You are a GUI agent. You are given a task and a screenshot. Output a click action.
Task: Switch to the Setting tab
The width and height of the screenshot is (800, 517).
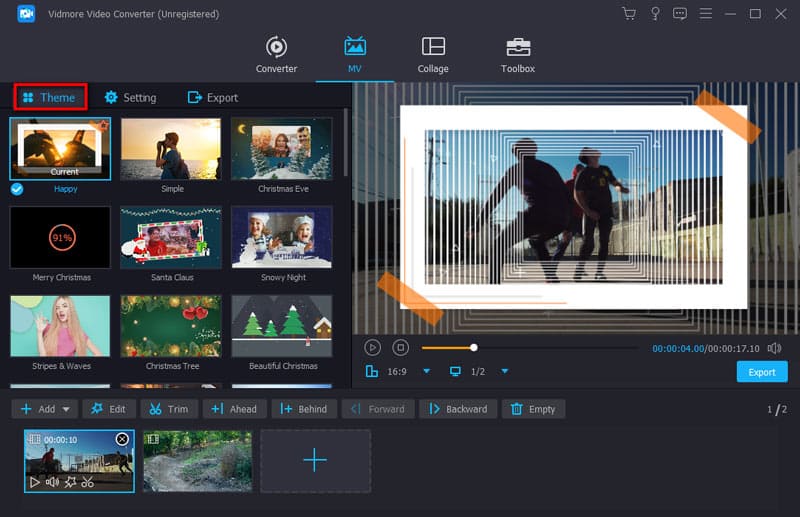click(x=130, y=98)
